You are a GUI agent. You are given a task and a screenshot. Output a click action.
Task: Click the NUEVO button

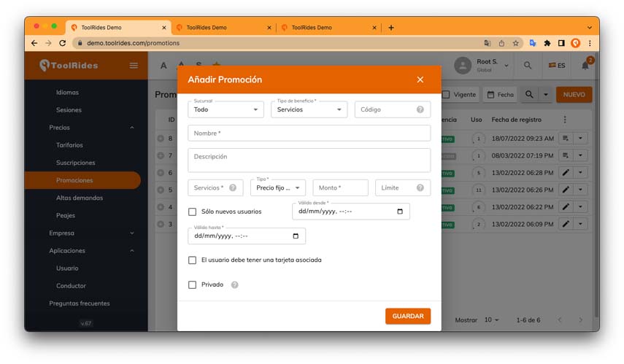click(574, 95)
